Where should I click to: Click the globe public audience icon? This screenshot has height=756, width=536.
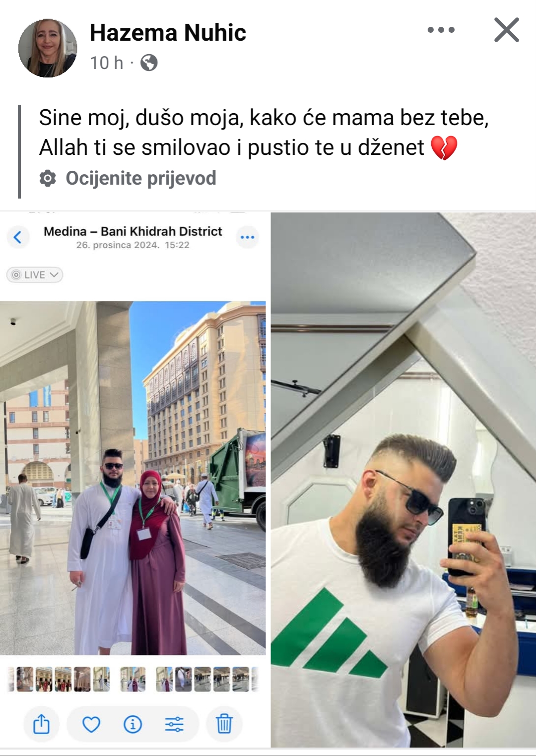[x=149, y=63]
